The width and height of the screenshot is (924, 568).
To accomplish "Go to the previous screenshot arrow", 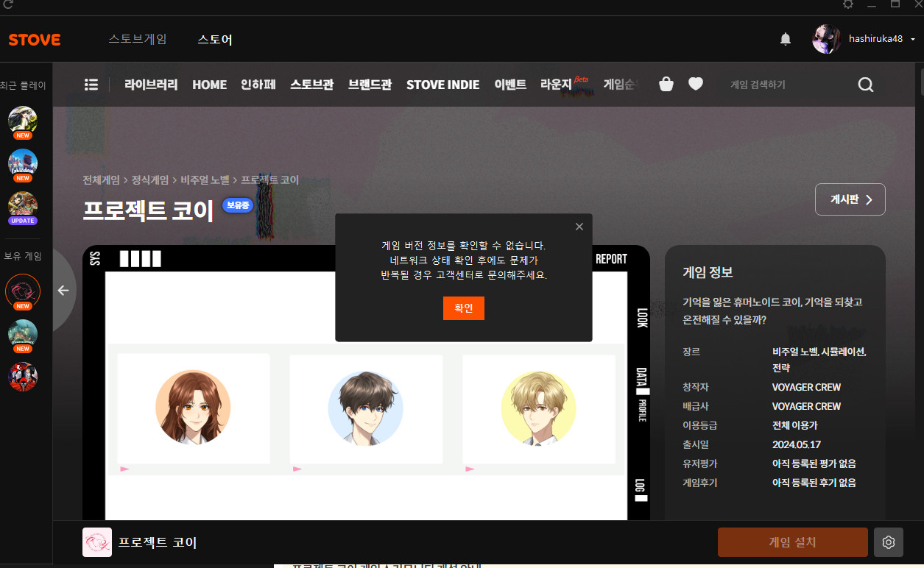I will coord(63,290).
